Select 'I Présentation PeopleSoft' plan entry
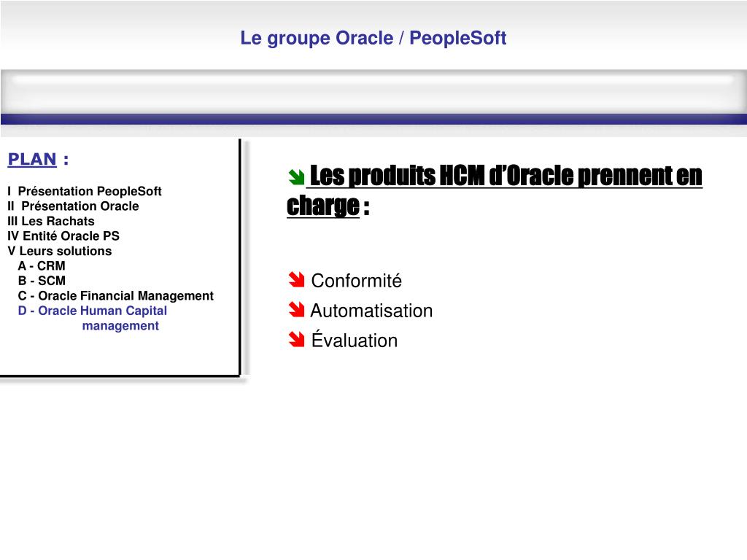The width and height of the screenshot is (747, 560). (x=85, y=192)
